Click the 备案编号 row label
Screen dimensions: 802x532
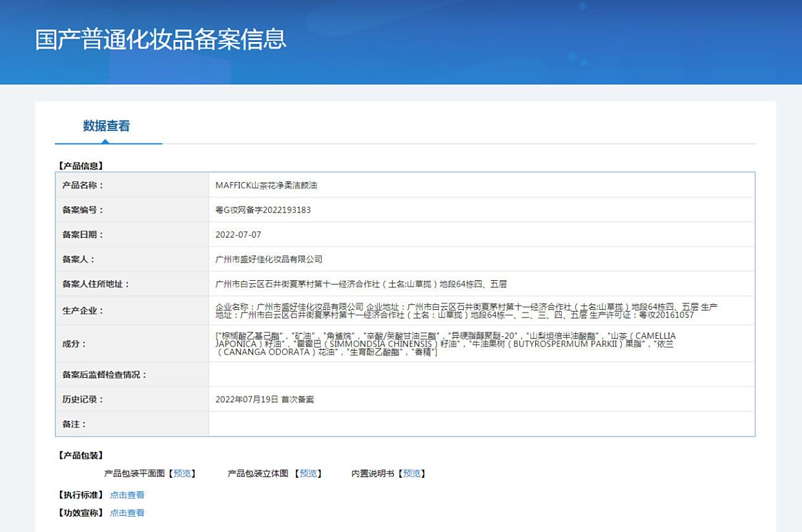(x=83, y=210)
